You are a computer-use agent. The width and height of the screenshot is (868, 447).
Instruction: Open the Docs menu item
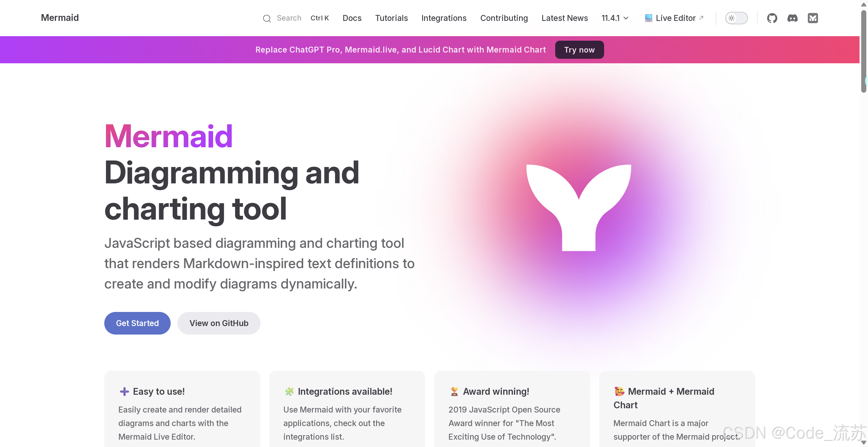352,18
